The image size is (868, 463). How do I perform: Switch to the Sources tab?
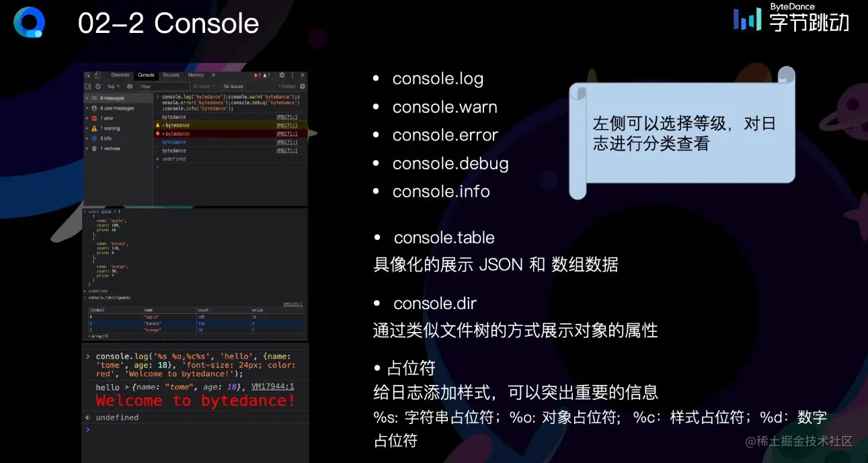coord(171,75)
